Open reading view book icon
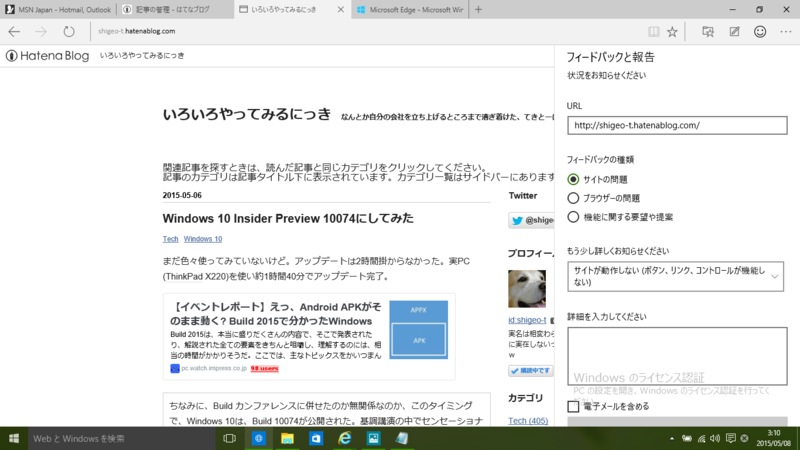 pos(653,32)
